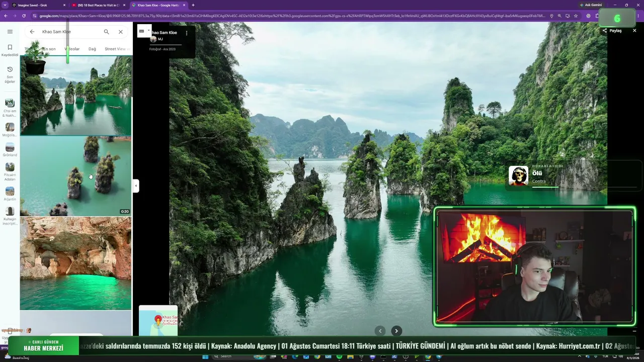Click Khao Sam Kloe search field
Screen dimensions: 644x362
pos(70,32)
